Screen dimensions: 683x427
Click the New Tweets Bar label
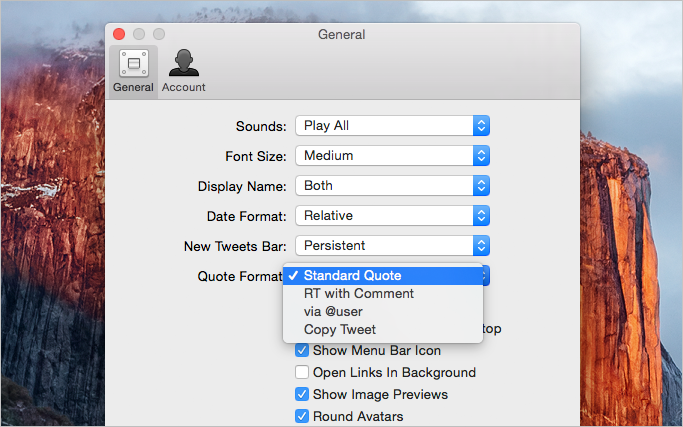[x=235, y=247]
